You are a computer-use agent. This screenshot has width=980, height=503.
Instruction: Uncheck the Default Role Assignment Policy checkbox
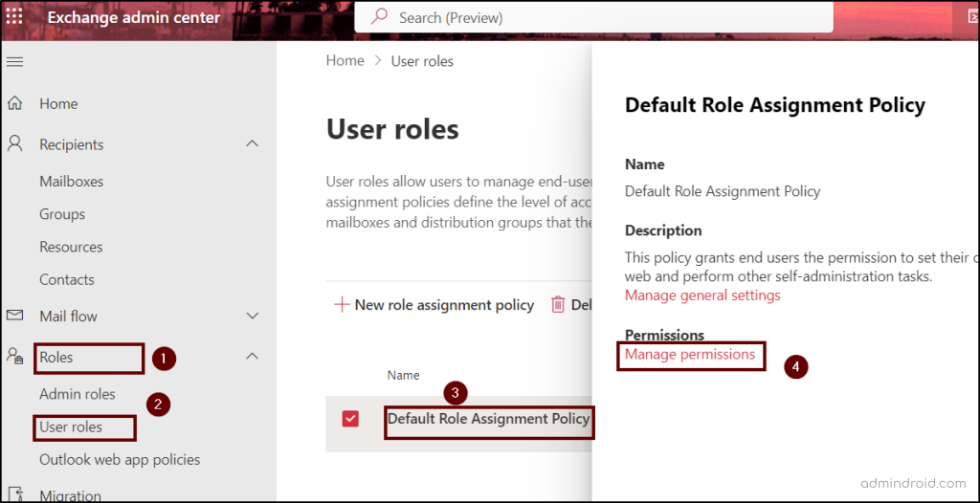pyautogui.click(x=350, y=419)
